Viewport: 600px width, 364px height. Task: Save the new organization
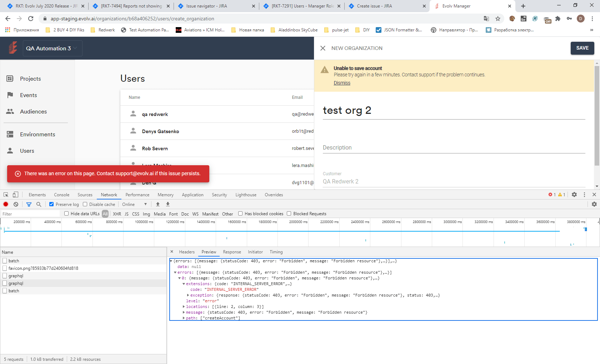coord(582,48)
